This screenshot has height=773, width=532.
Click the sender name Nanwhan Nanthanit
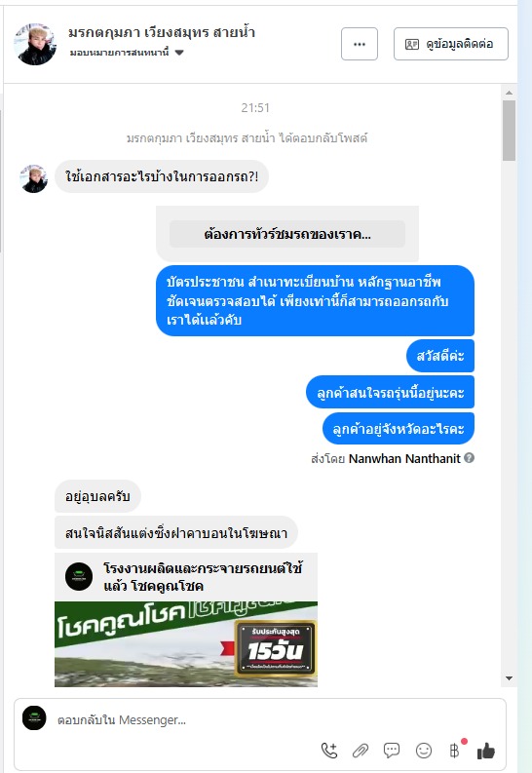point(404,458)
